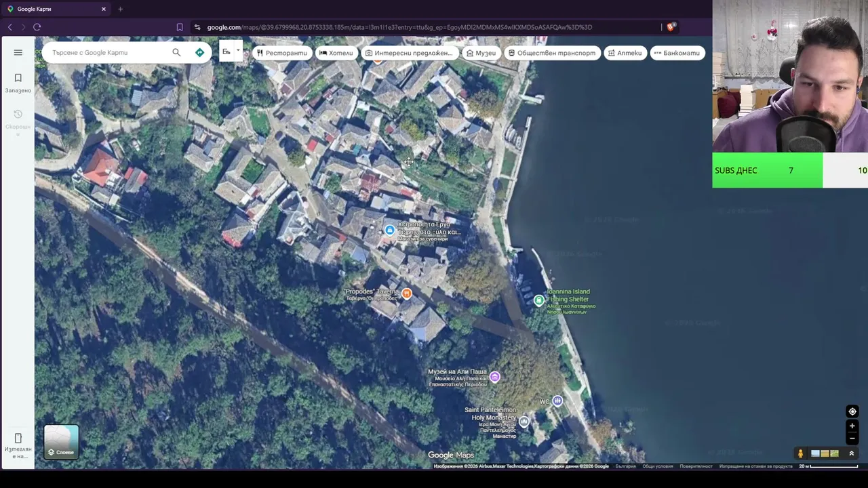Image resolution: width=868 pixels, height=488 pixels.
Task: Select the Google Карти browser tab
Action: (x=56, y=9)
